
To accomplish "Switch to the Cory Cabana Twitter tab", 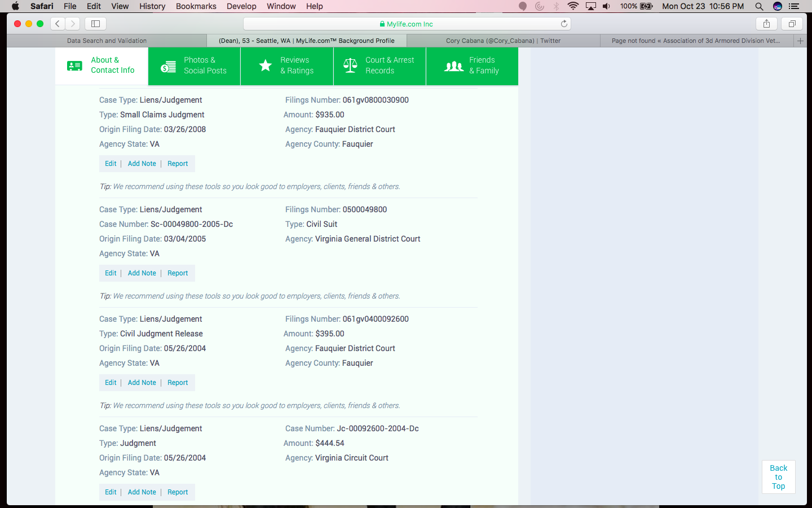I will tap(503, 41).
